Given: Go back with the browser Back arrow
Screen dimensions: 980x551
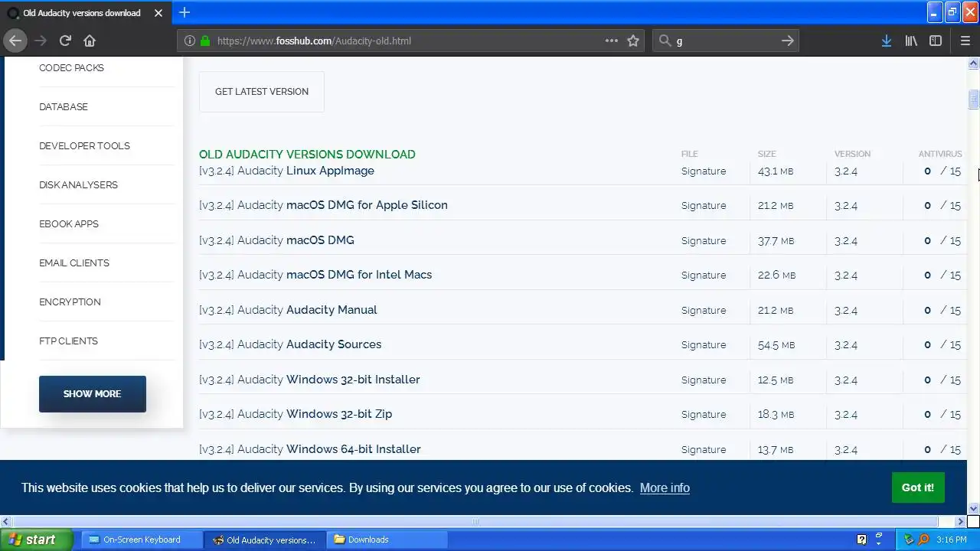Looking at the screenshot, I should (15, 41).
